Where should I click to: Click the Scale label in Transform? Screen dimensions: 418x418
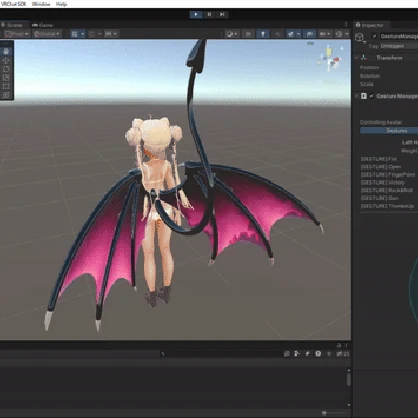coord(366,84)
